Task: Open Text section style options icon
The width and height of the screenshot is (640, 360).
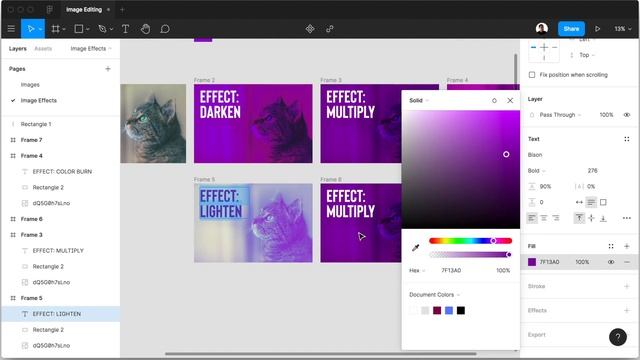Action: pos(627,139)
